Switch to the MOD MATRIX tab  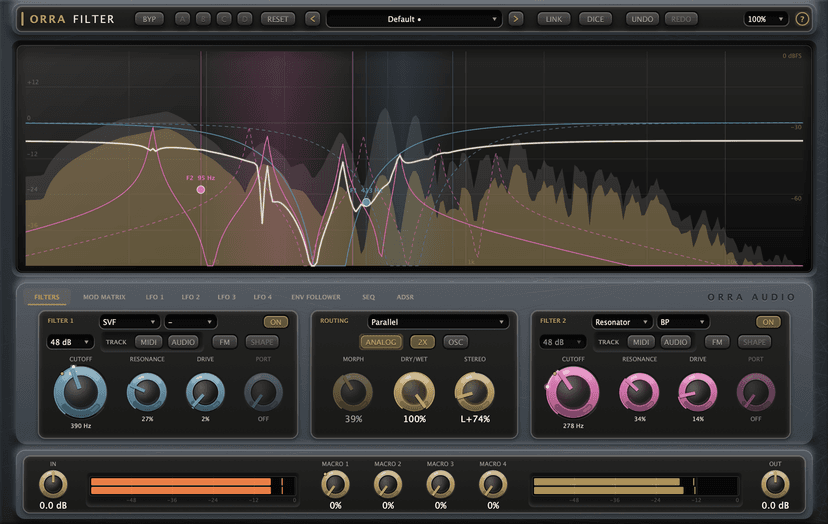104,297
